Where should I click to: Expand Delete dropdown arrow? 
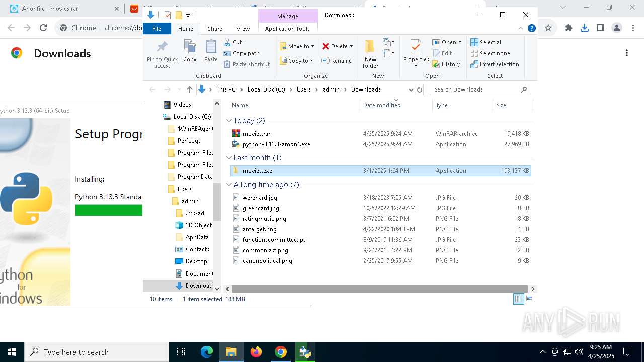click(351, 46)
